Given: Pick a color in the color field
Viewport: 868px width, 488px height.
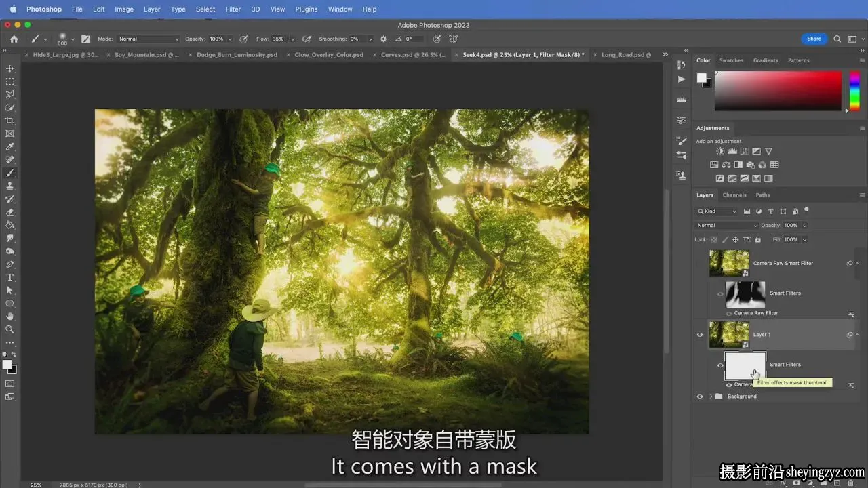Looking at the screenshot, I should pos(778,91).
